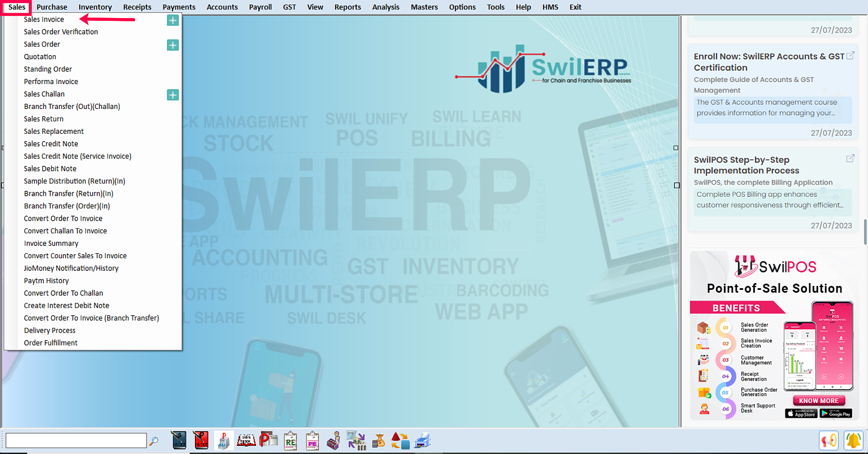Open the Purchase menu
The height and width of the screenshot is (454, 868).
click(x=52, y=7)
